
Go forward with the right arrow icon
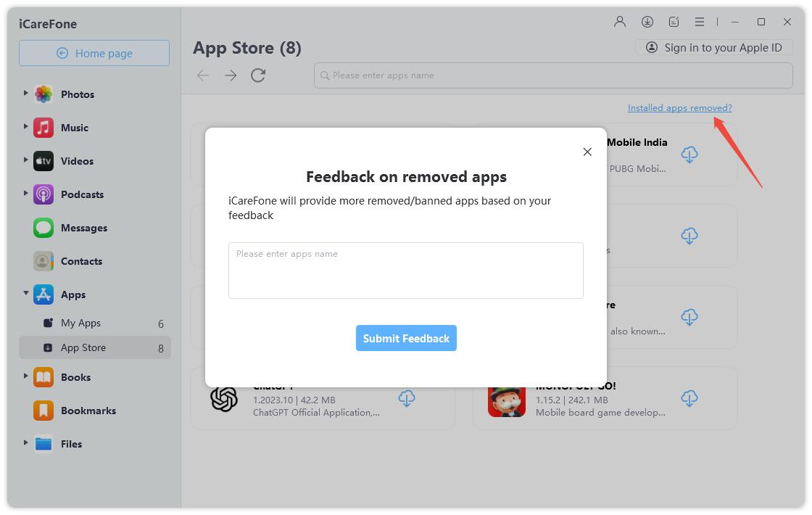[231, 75]
